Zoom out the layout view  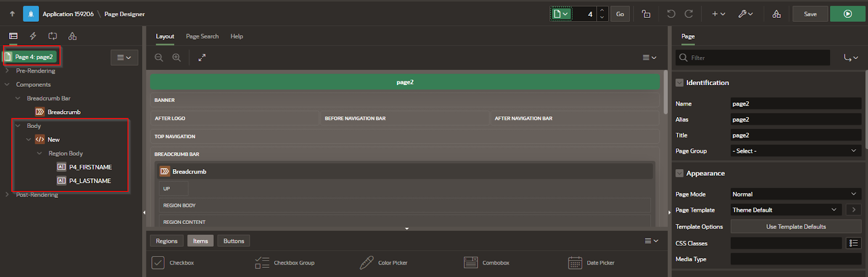pyautogui.click(x=159, y=57)
